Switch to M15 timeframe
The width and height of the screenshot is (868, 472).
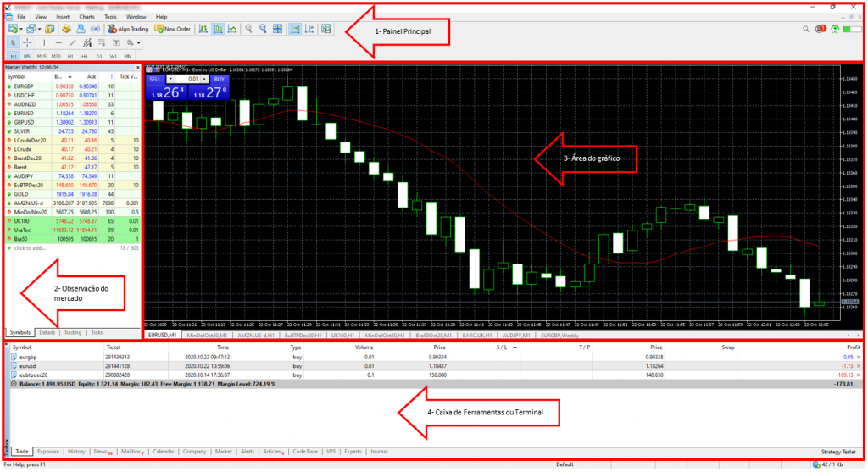pyautogui.click(x=42, y=57)
